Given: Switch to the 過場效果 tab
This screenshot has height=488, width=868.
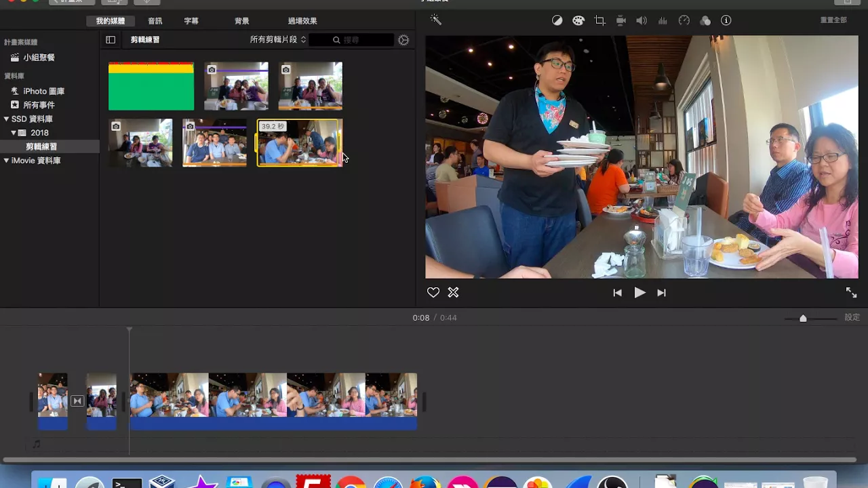Looking at the screenshot, I should [x=302, y=21].
